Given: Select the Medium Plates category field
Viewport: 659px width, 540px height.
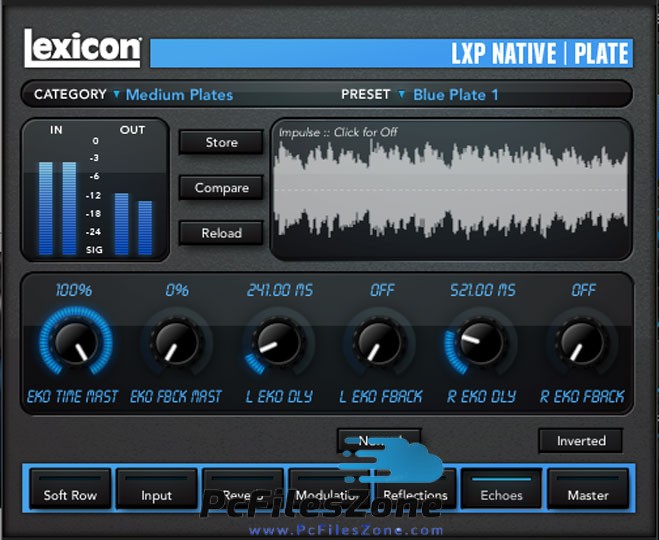Looking at the screenshot, I should (179, 95).
